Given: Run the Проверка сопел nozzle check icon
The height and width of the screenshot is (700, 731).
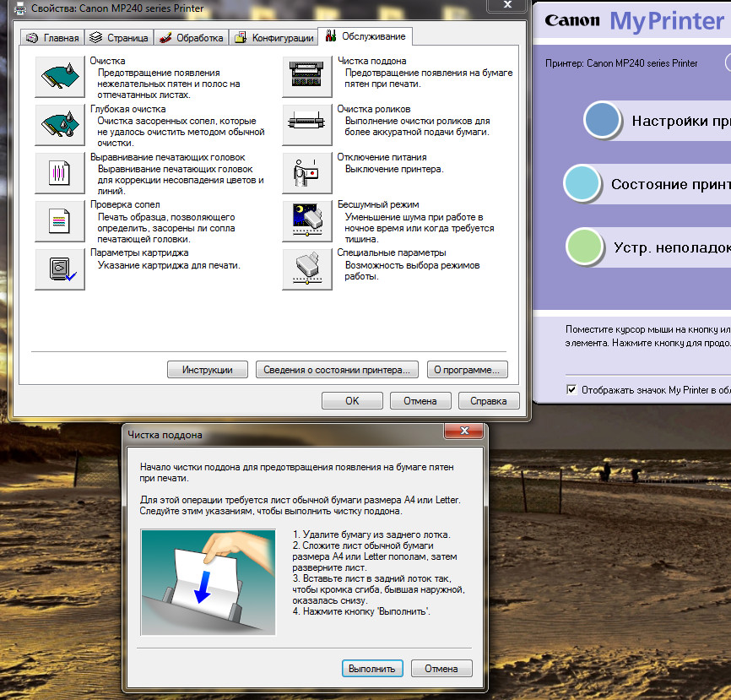Looking at the screenshot, I should (x=60, y=221).
